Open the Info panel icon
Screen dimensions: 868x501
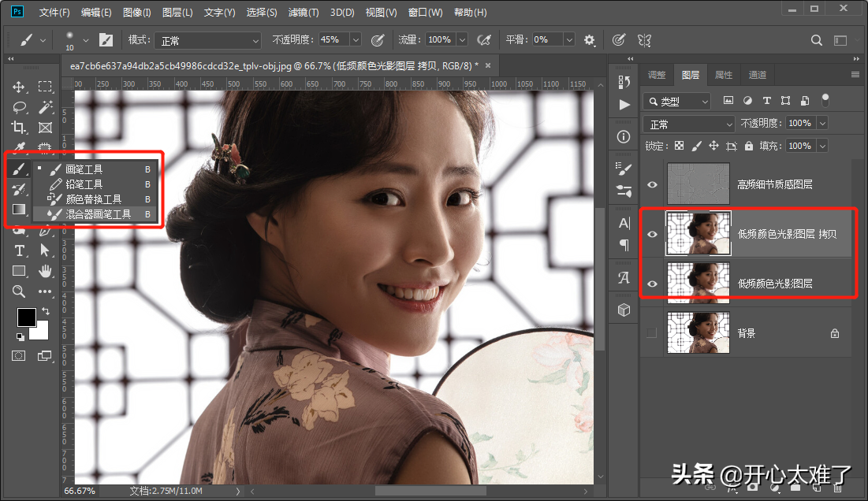point(624,136)
